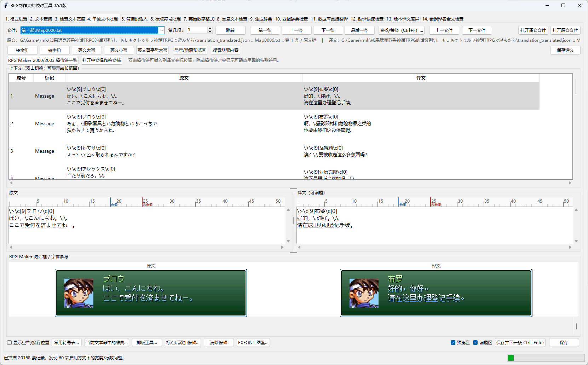Advance to next entry with 下一条

[328, 30]
